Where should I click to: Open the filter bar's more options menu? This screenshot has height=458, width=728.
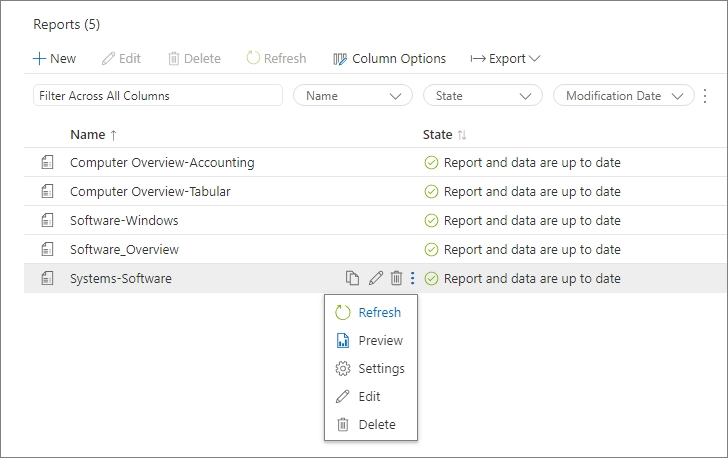(705, 96)
